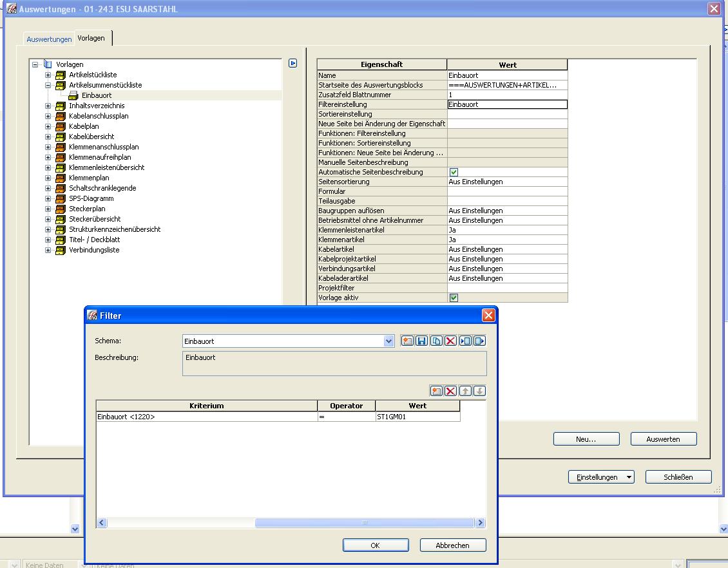Toggle Automatische Seitenbeschreibung checkbox
This screenshot has height=568, width=728.
click(x=454, y=172)
